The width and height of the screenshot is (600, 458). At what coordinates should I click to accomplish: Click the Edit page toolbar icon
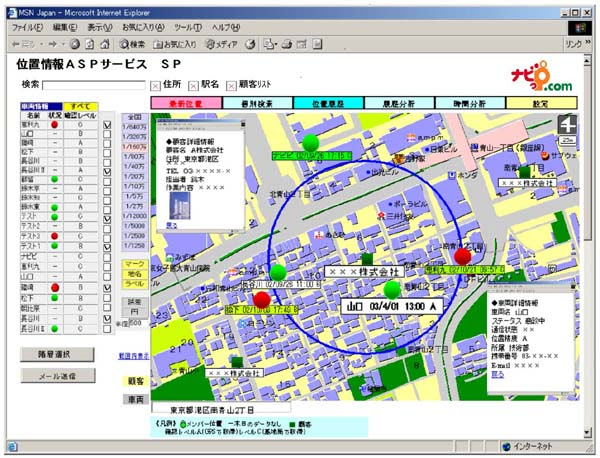[302, 44]
